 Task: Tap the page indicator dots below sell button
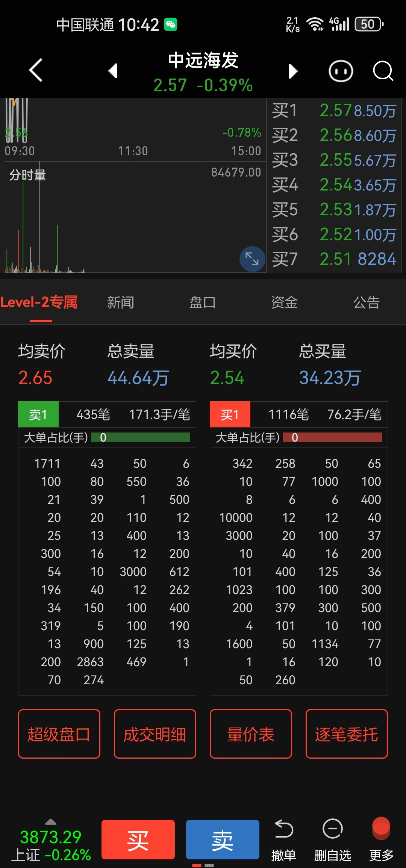203,865
